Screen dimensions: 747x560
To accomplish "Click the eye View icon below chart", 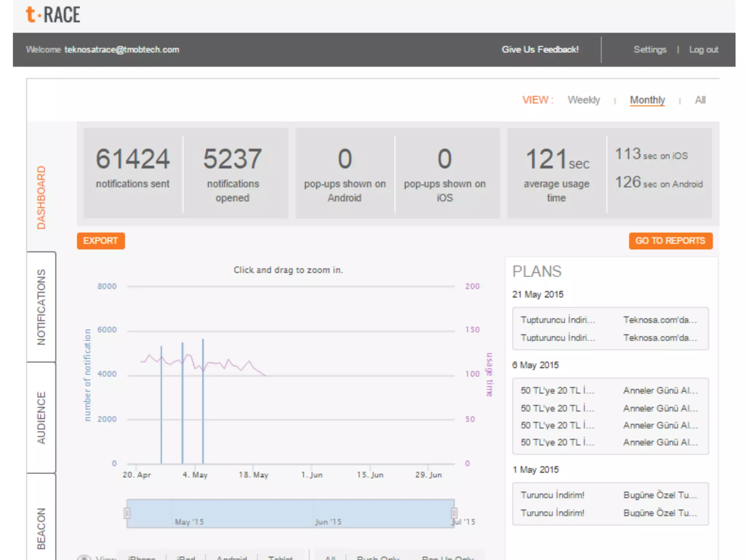I will (84, 557).
